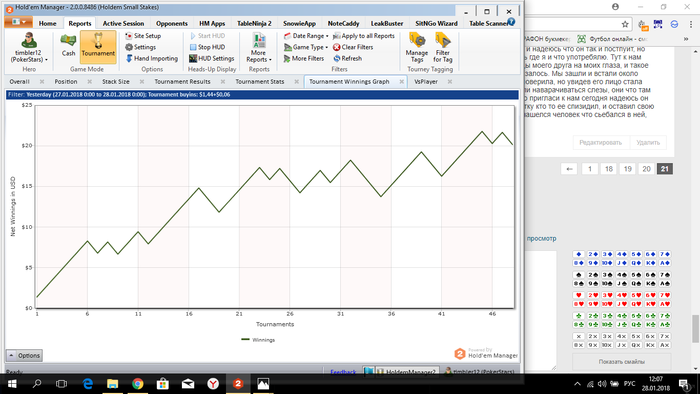Open Windows Start menu

click(x=12, y=384)
